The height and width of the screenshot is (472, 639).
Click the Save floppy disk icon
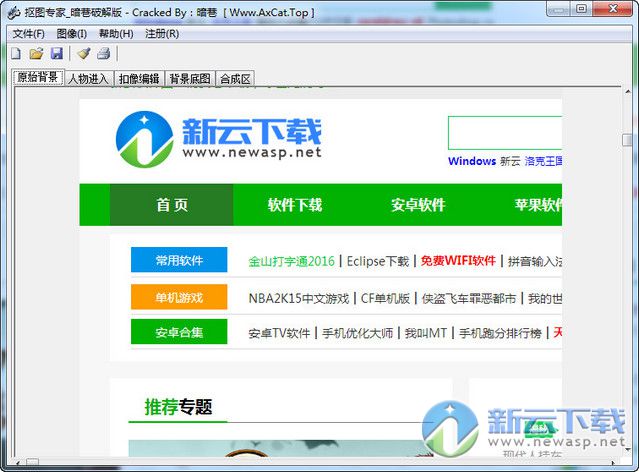[57, 53]
